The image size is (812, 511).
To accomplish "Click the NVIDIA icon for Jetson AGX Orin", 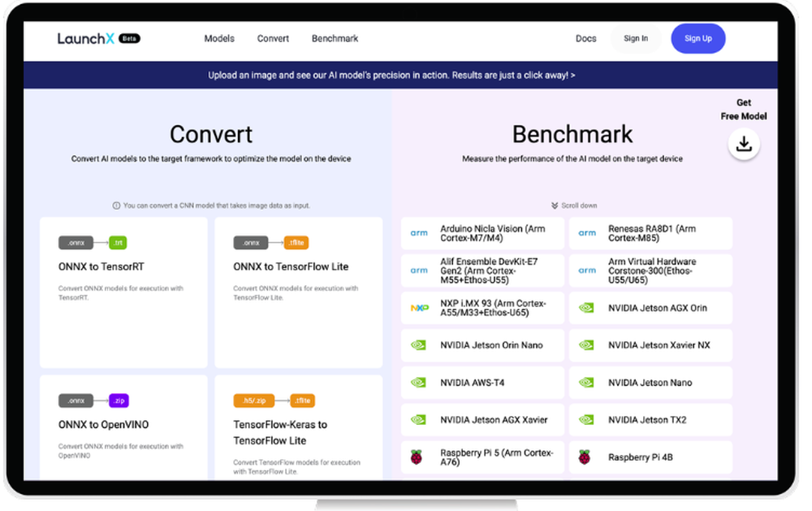I will [586, 308].
